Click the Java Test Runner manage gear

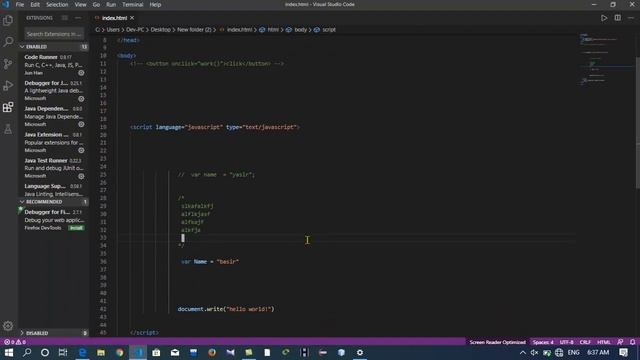81,176
